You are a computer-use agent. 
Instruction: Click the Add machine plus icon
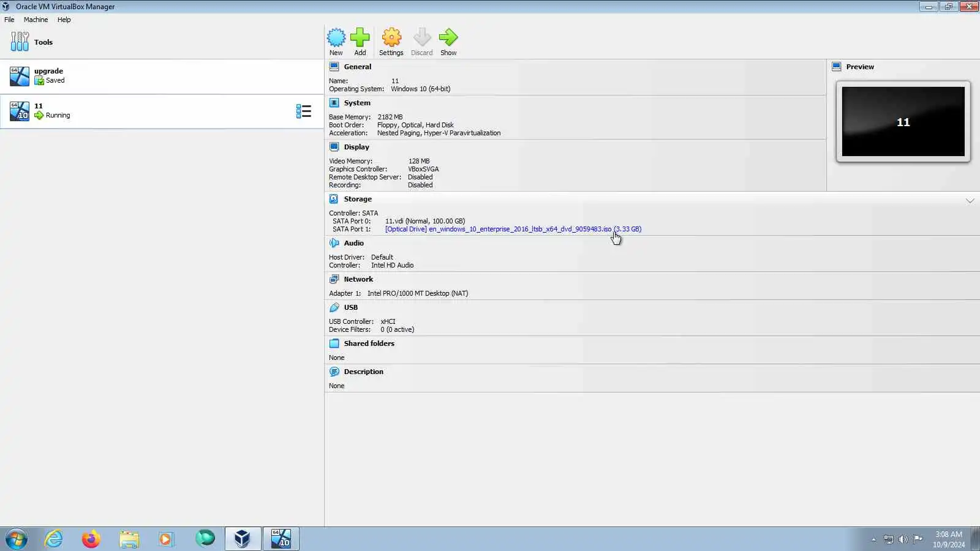[360, 37]
